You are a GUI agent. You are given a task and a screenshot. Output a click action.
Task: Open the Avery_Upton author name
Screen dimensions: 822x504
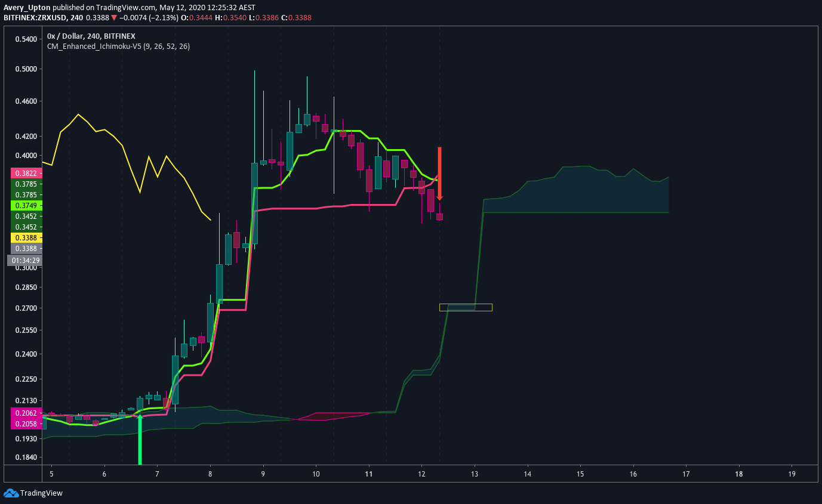tap(26, 8)
